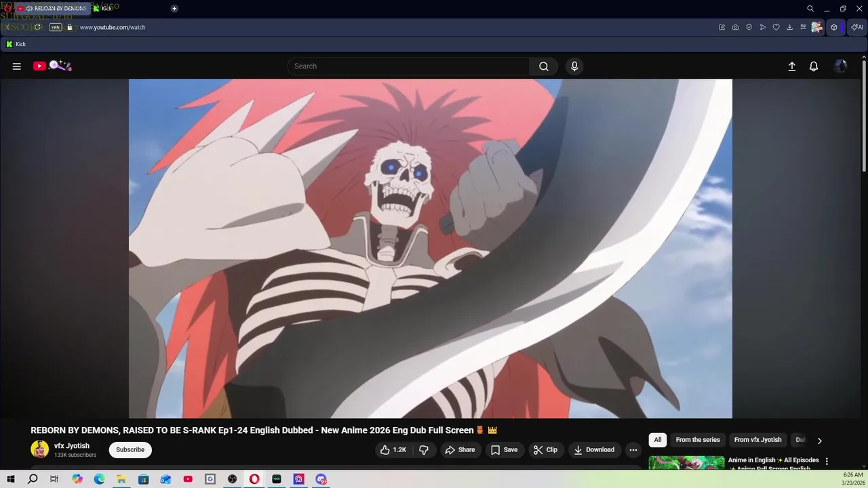Screen dimensions: 868x488
Task: Clip a segment of the video
Action: click(545, 450)
